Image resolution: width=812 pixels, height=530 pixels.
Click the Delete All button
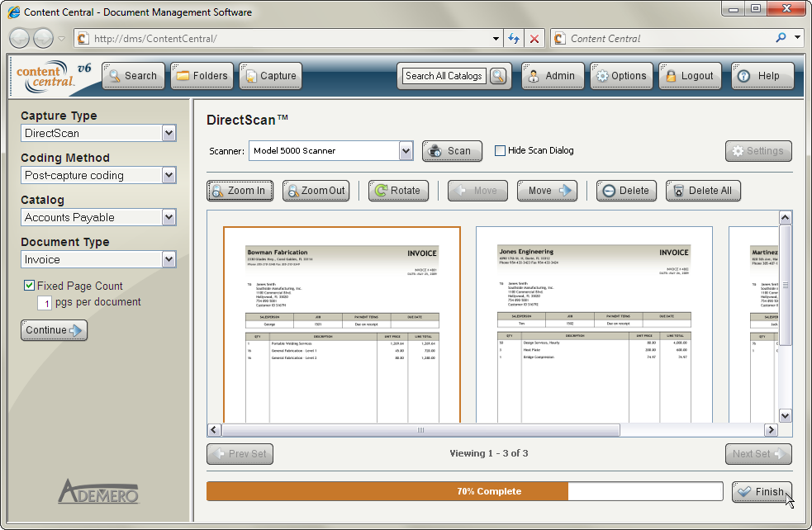(703, 191)
